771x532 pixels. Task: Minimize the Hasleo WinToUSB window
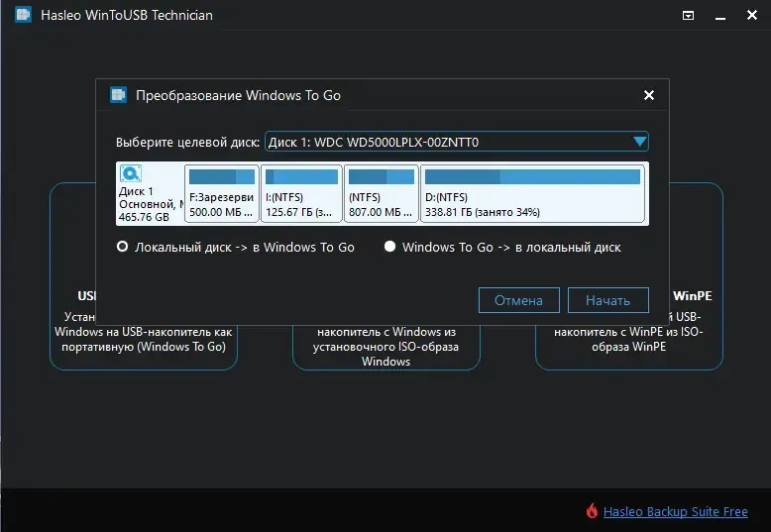click(720, 18)
